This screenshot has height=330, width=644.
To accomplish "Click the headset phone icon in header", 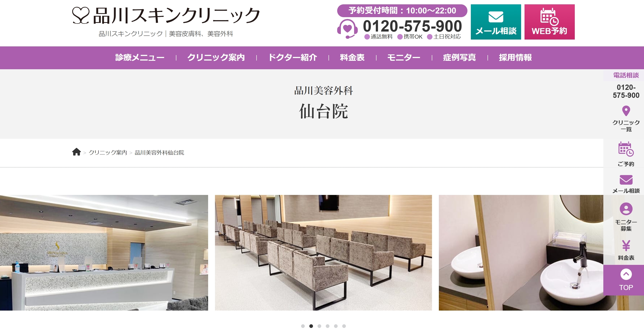I will [x=347, y=29].
